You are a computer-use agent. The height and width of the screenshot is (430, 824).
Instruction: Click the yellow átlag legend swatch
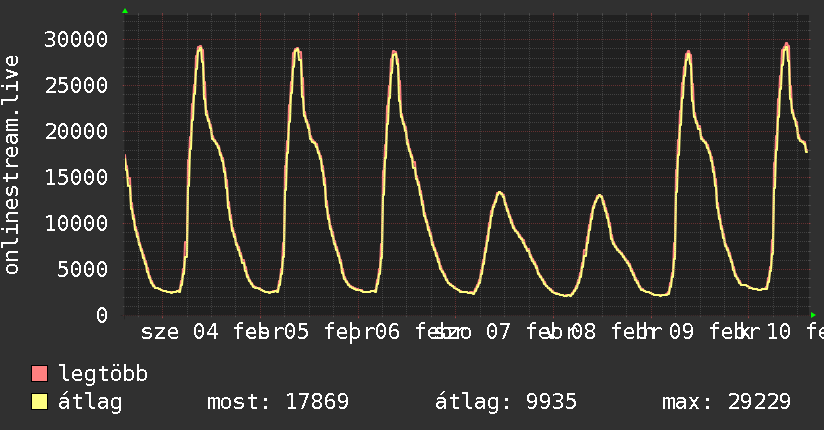pyautogui.click(x=39, y=402)
